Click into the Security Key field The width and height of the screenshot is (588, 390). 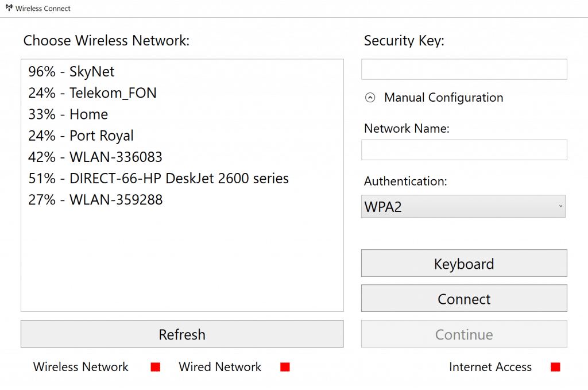[x=464, y=69]
